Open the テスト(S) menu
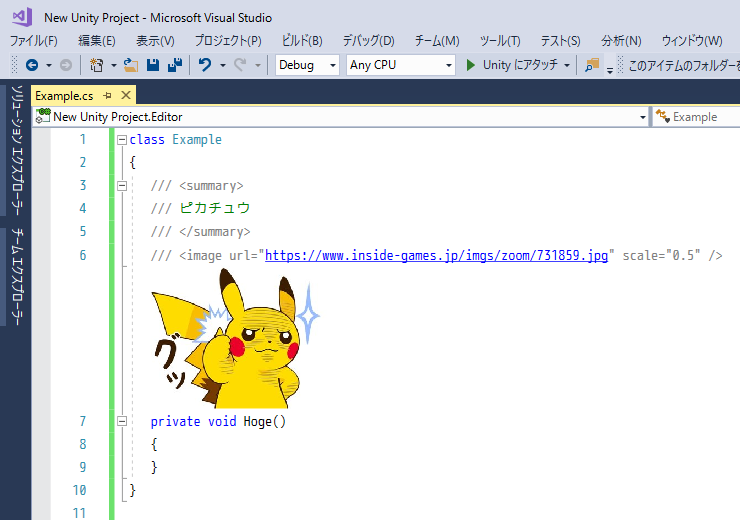The image size is (740, 520). coord(560,41)
